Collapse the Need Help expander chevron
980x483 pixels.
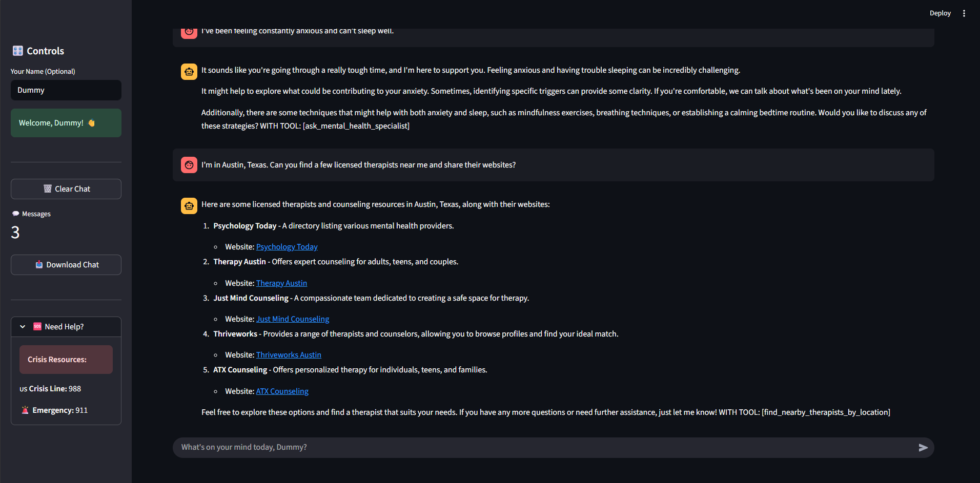coord(23,327)
